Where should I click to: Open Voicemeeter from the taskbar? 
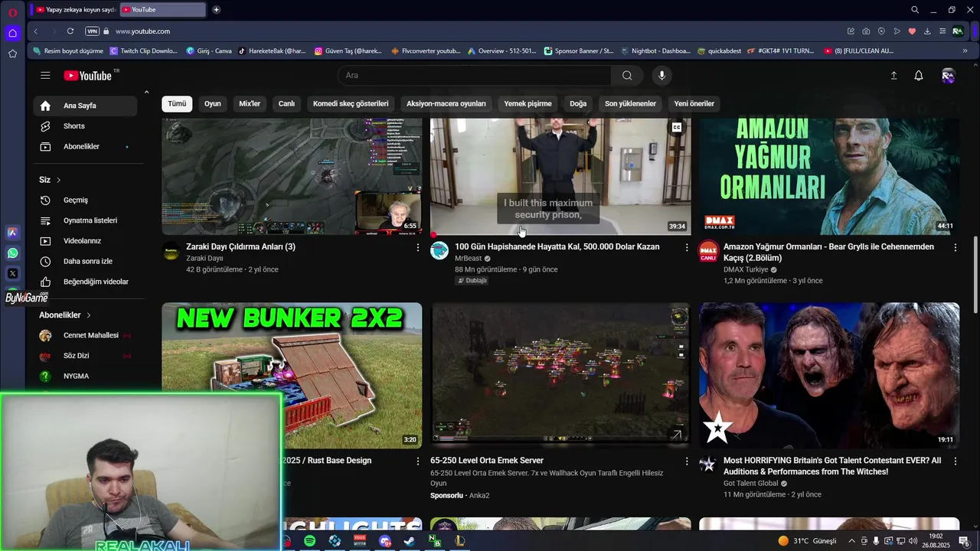[x=360, y=541]
